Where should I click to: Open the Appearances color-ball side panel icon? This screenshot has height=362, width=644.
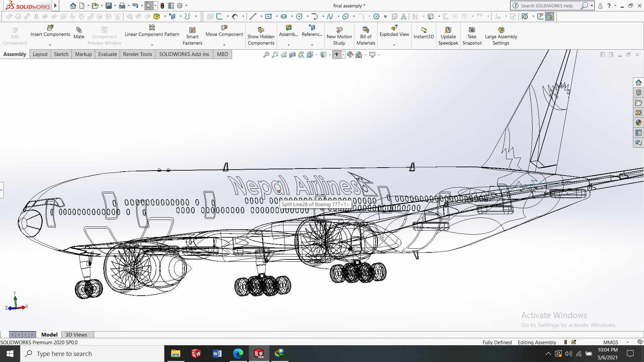pos(638,123)
